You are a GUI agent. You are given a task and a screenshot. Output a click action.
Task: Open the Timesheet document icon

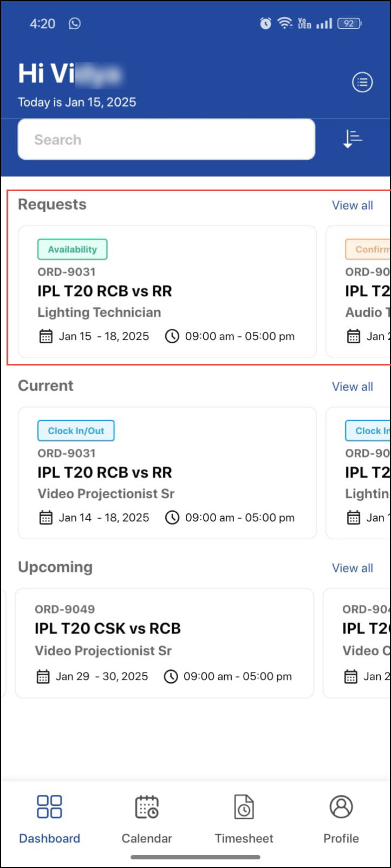(x=244, y=806)
